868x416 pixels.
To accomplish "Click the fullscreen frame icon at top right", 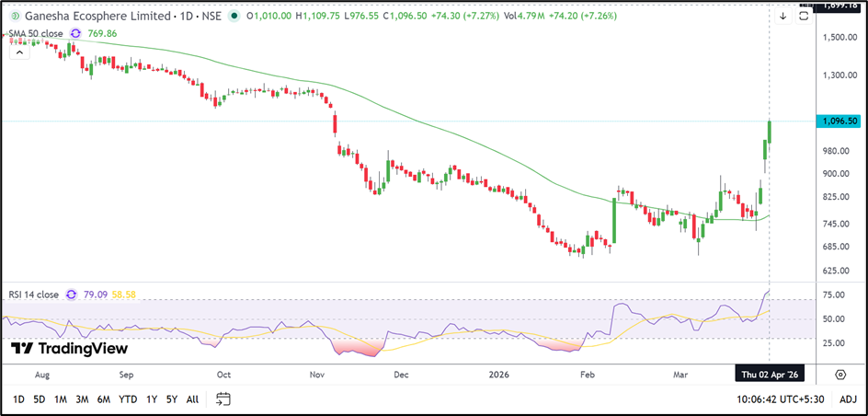I will (x=805, y=16).
